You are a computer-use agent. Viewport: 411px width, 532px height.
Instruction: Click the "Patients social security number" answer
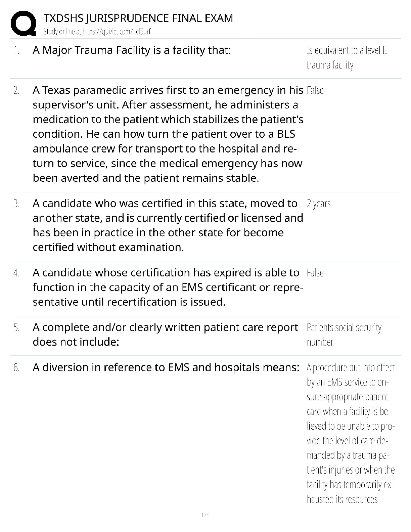click(x=344, y=335)
